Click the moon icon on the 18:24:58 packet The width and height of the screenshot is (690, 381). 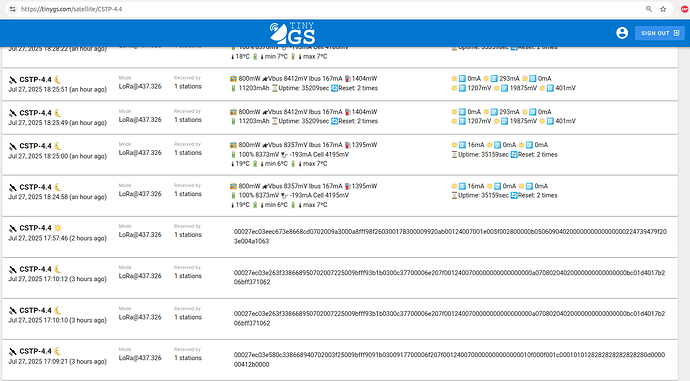coord(58,187)
